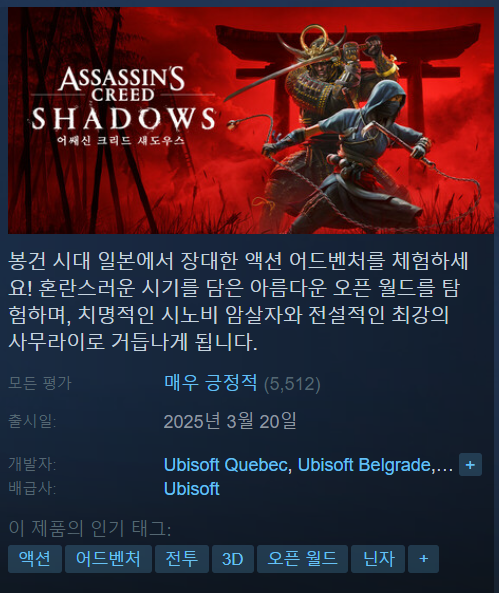Show more popular tags with plus button
The width and height of the screenshot is (499, 593).
click(423, 559)
